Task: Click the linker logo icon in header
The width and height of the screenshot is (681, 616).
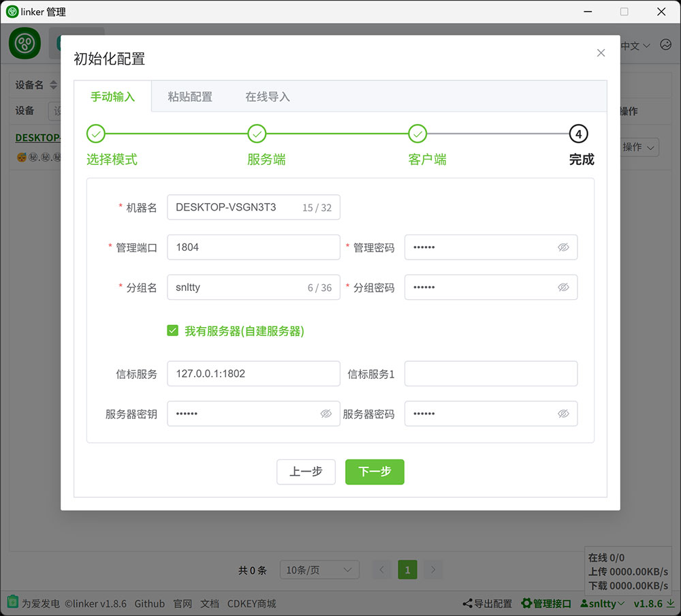Action: (25, 43)
